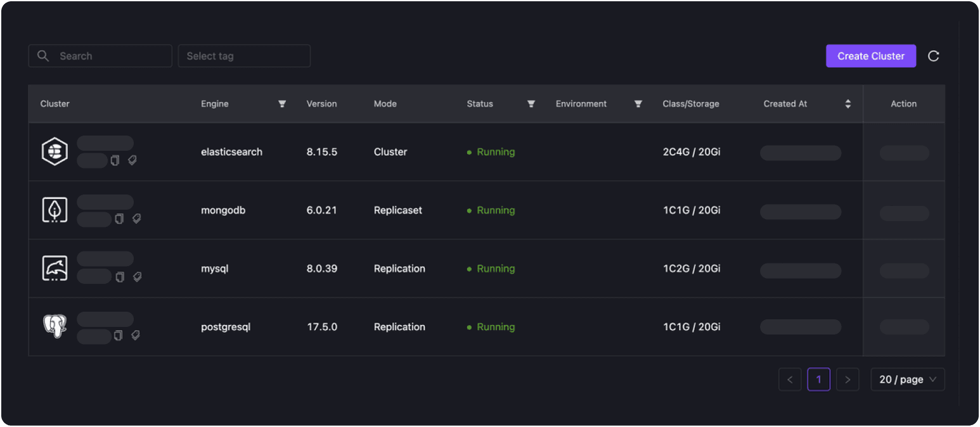Click the Create Cluster button
Viewport: 980px width, 427px height.
[x=870, y=56]
